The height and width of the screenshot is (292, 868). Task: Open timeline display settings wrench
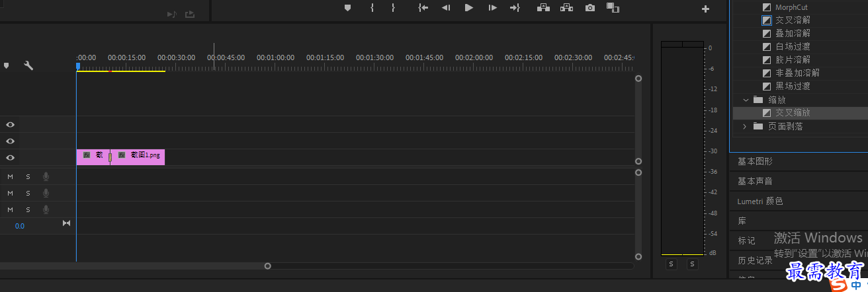(28, 65)
